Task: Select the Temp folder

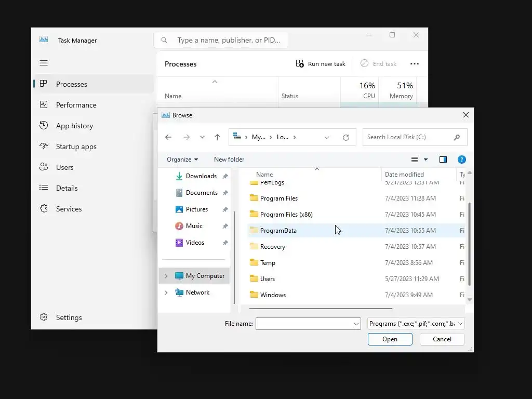Action: (x=356, y=262)
